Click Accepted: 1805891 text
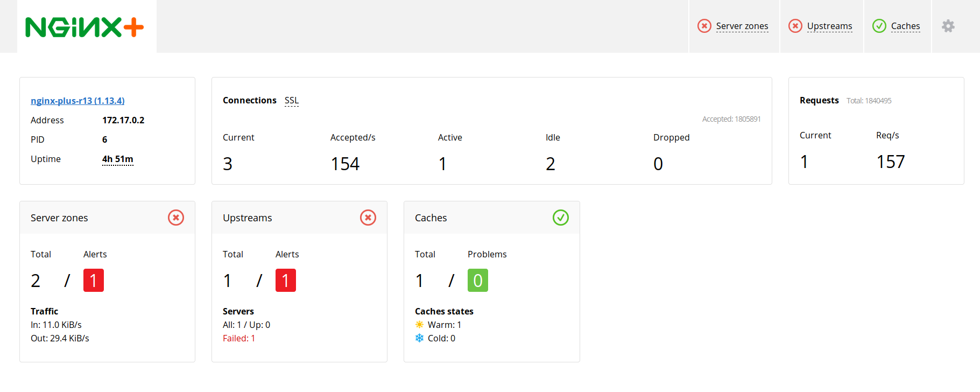This screenshot has height=392, width=980. (731, 119)
